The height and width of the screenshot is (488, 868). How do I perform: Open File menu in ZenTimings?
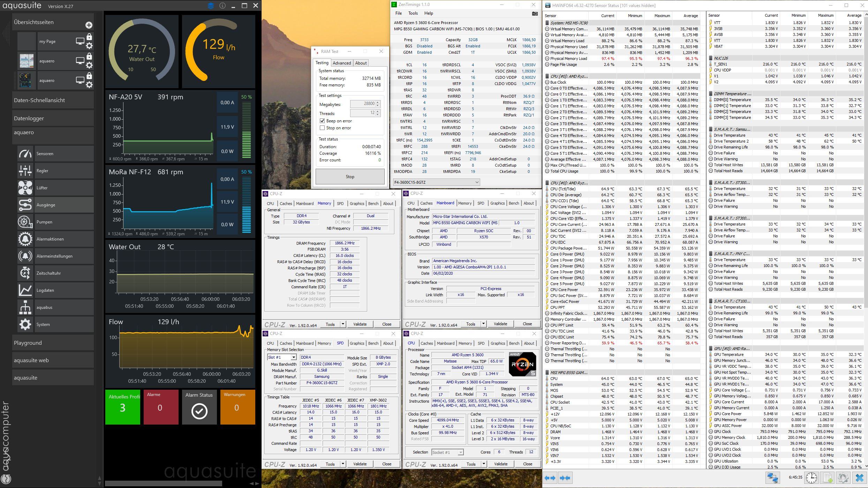[398, 13]
